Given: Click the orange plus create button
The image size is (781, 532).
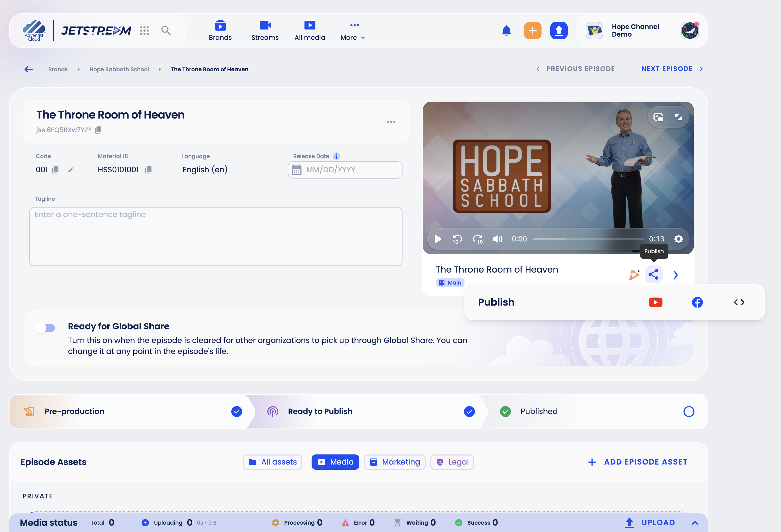Looking at the screenshot, I should click(x=532, y=31).
